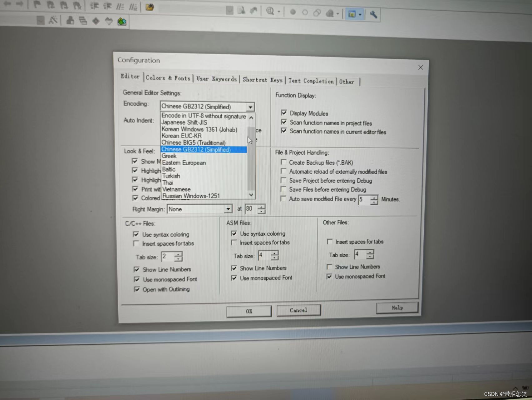Open Options for Target via magic wand icon
The width and height of the screenshot is (532, 400).
(x=54, y=20)
